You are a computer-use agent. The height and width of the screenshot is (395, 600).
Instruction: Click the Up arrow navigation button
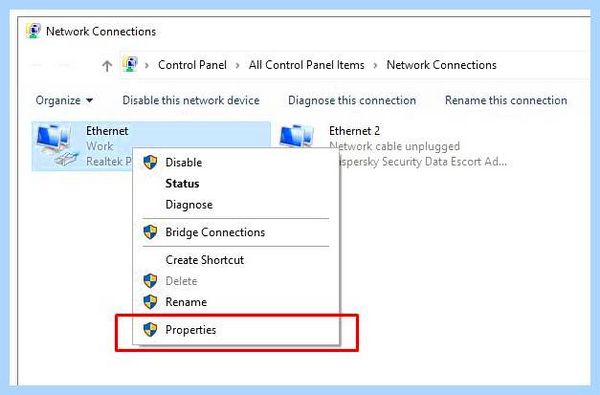107,66
